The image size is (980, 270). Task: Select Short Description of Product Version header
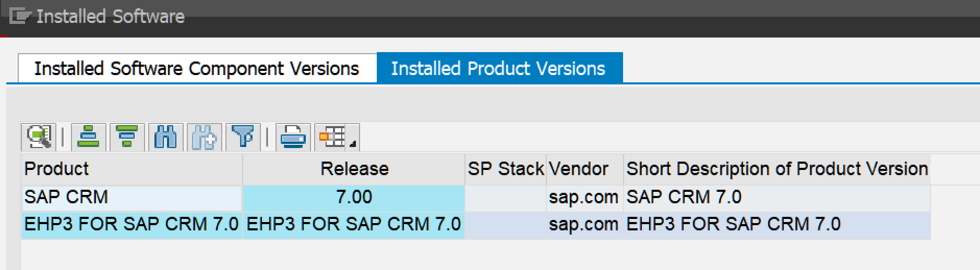click(777, 169)
